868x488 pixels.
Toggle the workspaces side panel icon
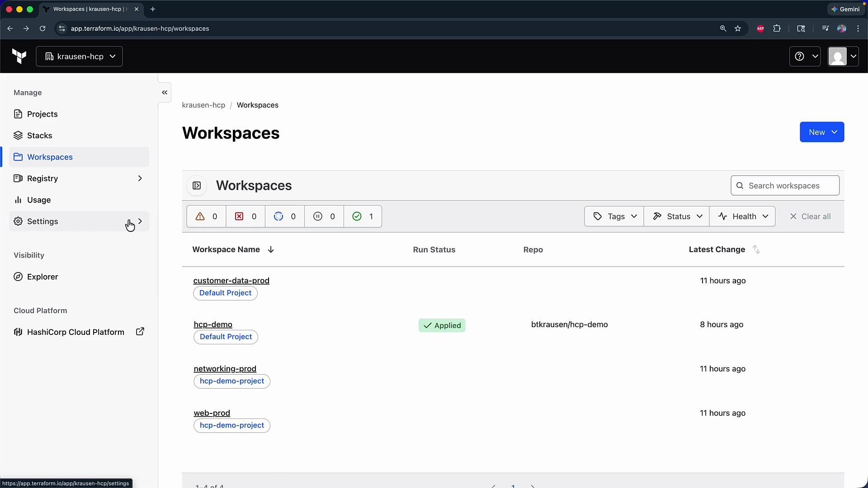(x=197, y=186)
